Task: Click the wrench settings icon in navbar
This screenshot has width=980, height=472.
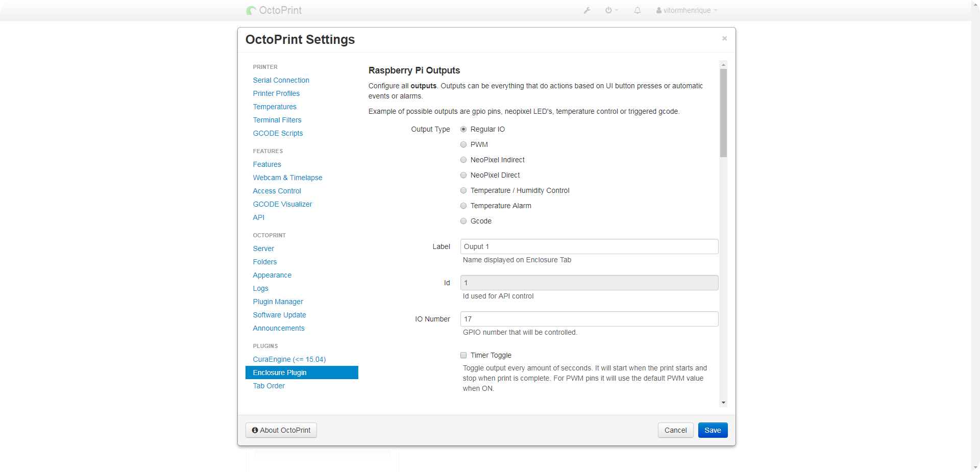Action: coord(587,10)
